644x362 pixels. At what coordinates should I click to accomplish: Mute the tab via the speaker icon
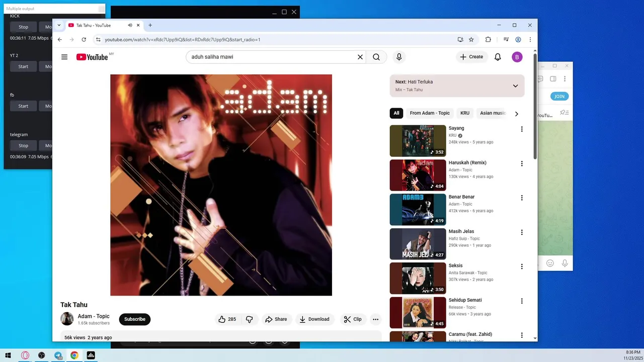tap(130, 25)
